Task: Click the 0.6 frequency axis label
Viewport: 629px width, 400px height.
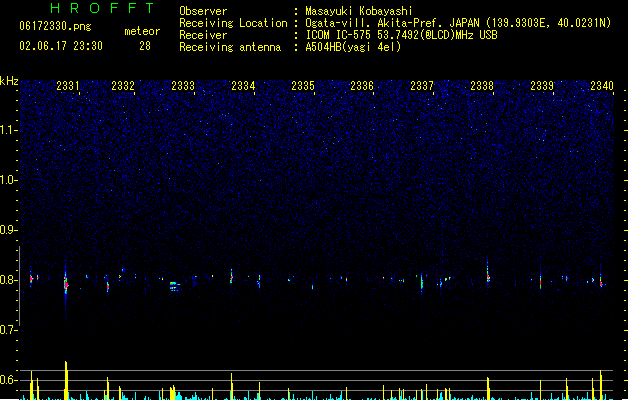Action: click(8, 380)
